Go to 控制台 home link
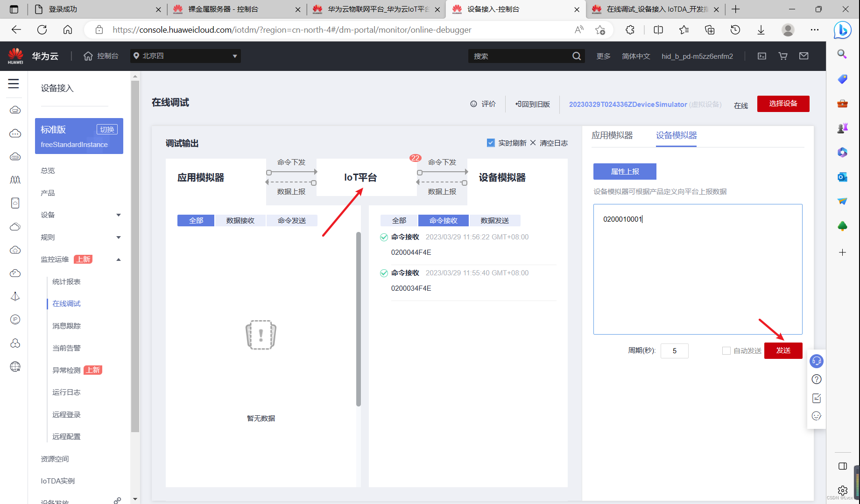 click(101, 56)
